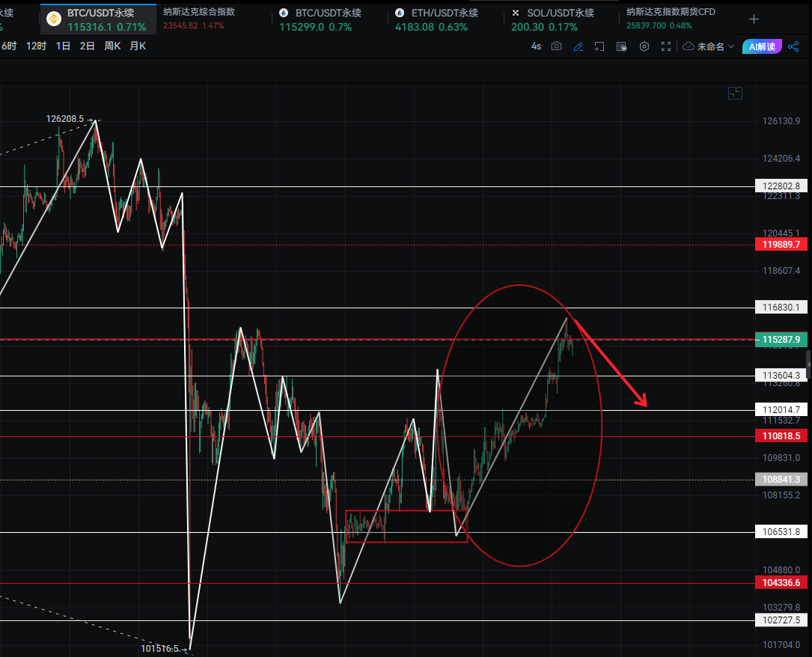Select the 月K monthly timeframe
The image size is (812, 657).
(138, 46)
